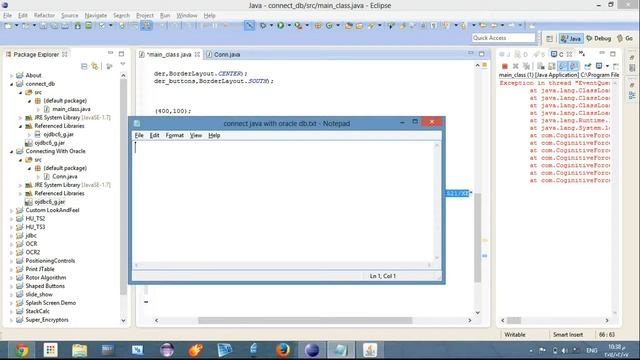Click Collapse All in Package Explorer
The width and height of the screenshot is (640, 360).
point(84,66)
